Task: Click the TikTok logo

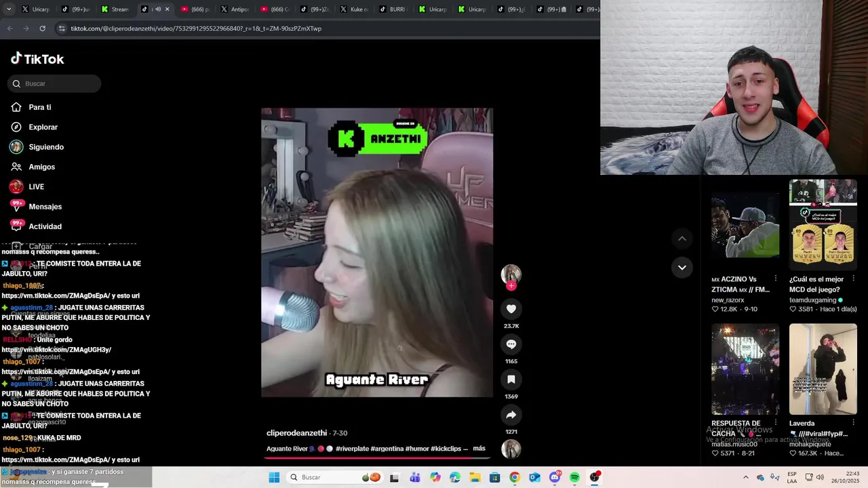Action: [37, 59]
